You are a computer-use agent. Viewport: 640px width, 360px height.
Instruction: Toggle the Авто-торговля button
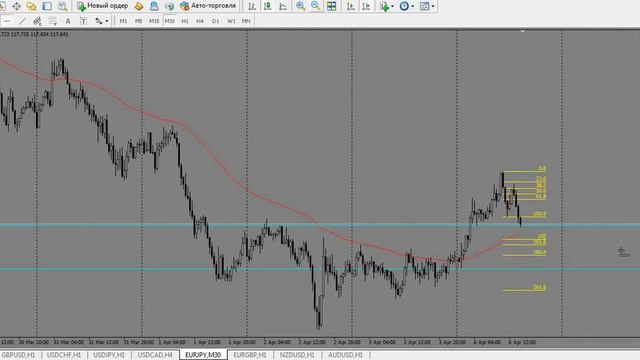(208, 6)
